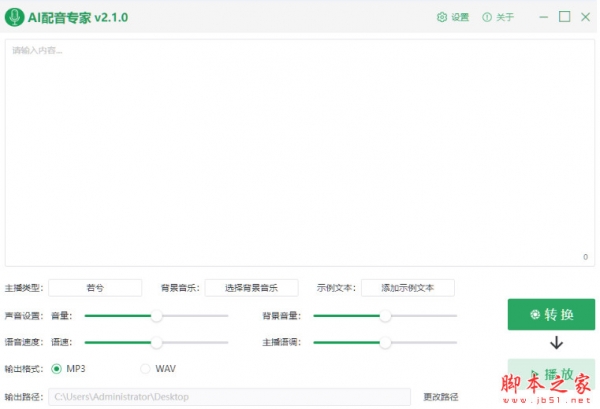600x409 pixels.
Task: Open the 选择背景音乐 selector
Action: [251, 288]
